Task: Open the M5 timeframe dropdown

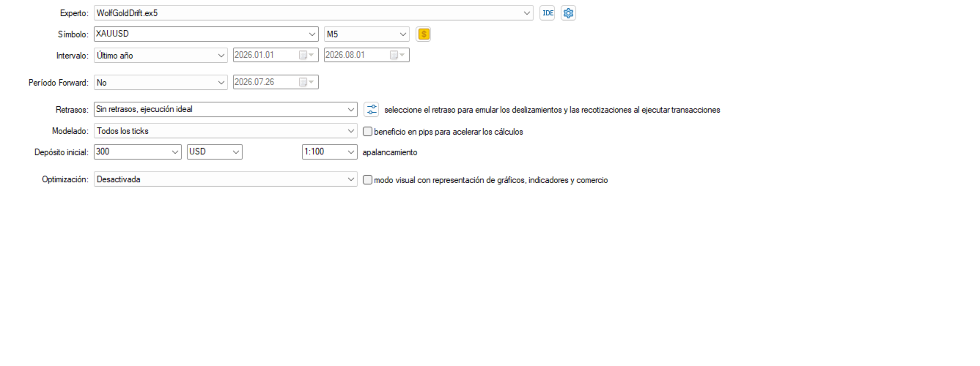Action: (x=366, y=34)
